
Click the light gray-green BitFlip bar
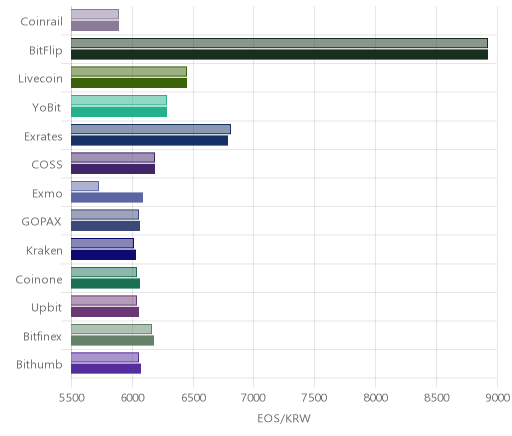point(279,43)
